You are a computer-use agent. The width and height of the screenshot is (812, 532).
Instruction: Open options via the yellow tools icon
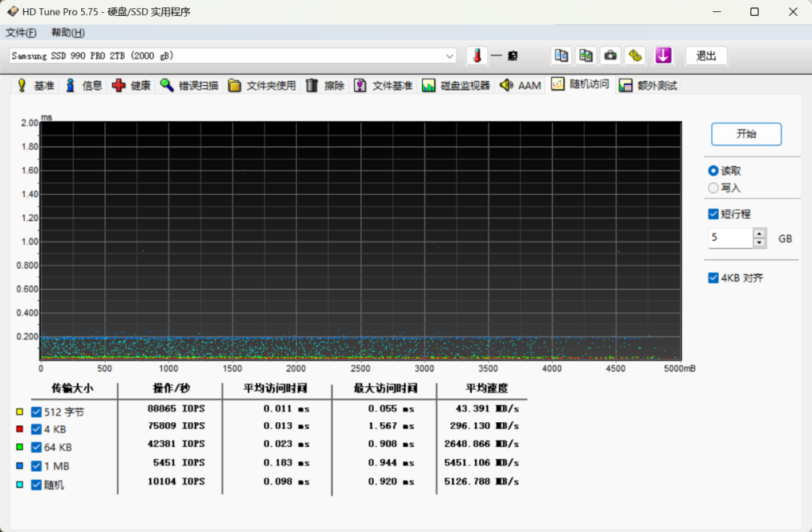(636, 56)
